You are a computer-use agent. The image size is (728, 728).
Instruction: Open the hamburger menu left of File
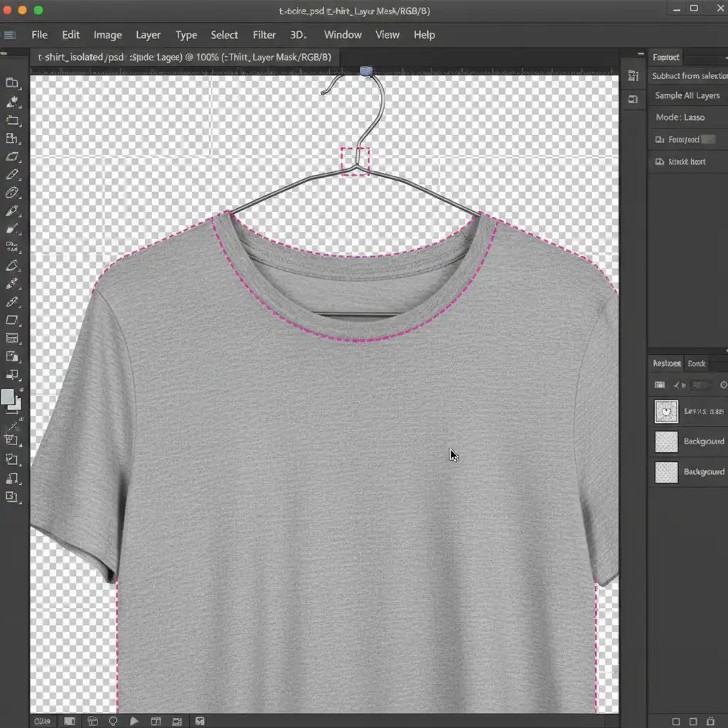click(x=10, y=35)
